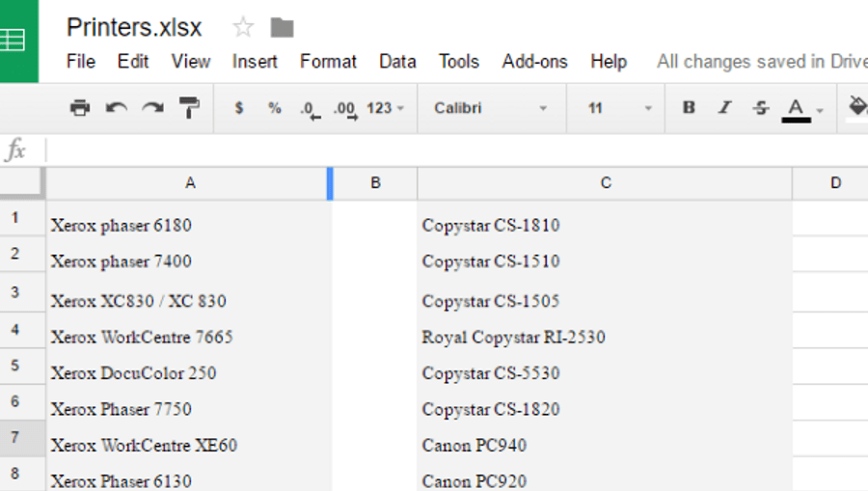868x491 pixels.
Task: Select cell Xerox Phaser 7750
Action: tap(189, 402)
